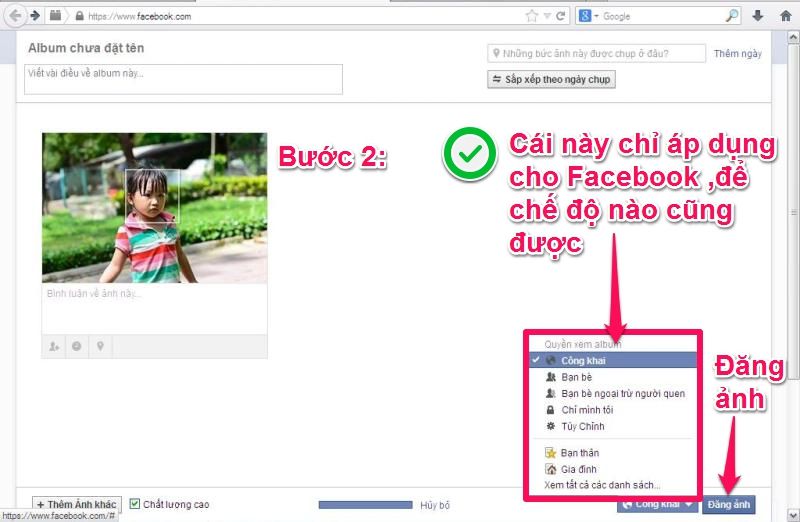Click the lock icon in the address bar
The image size is (800, 522).
click(x=79, y=16)
